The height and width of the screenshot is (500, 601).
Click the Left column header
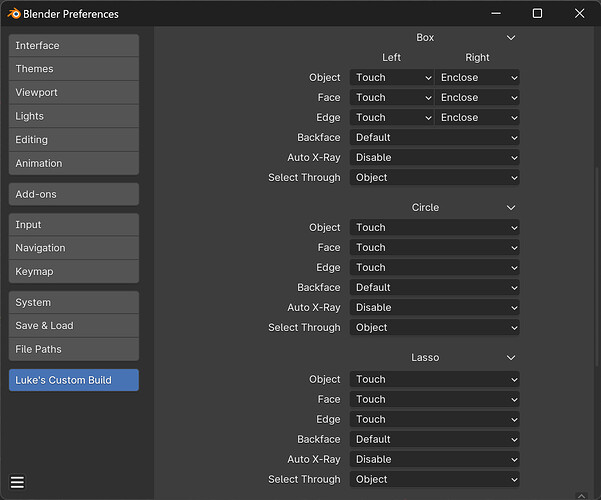click(391, 58)
